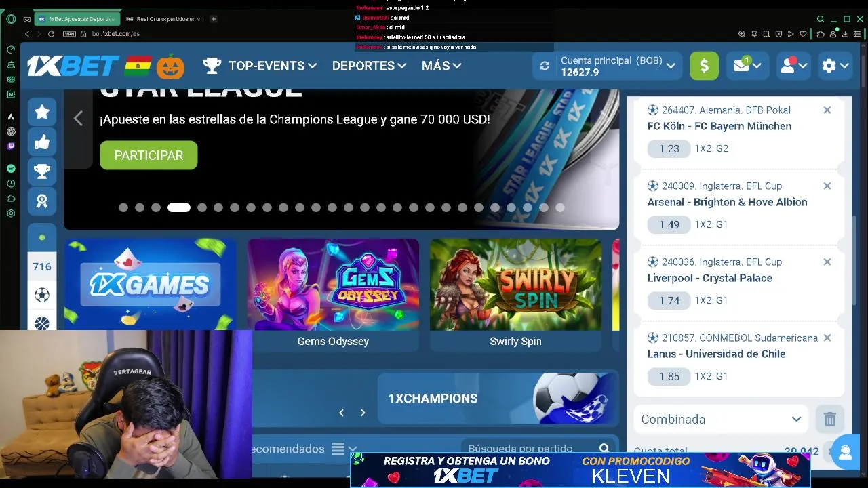Go to previous banner slide arrow

[78, 119]
